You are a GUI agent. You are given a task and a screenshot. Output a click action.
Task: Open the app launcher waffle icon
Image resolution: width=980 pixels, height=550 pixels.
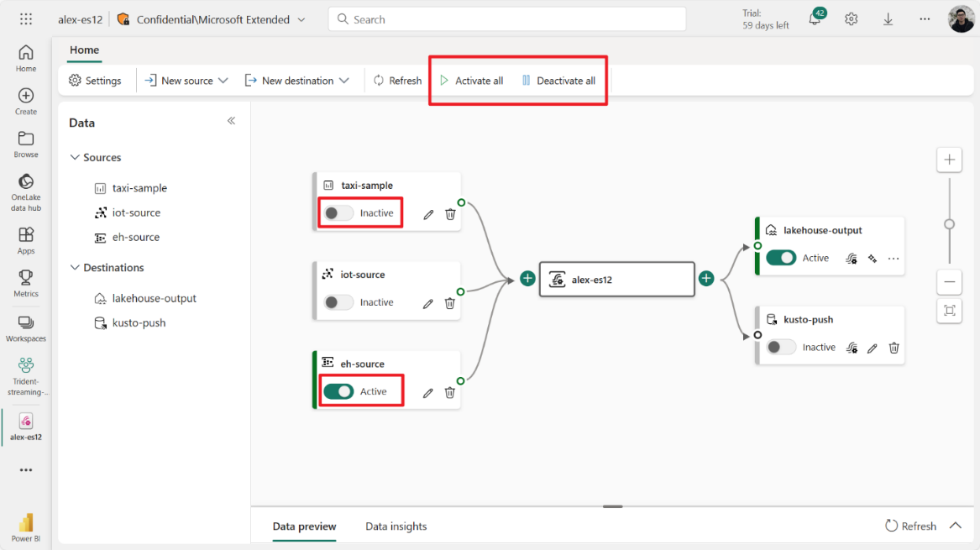click(26, 19)
